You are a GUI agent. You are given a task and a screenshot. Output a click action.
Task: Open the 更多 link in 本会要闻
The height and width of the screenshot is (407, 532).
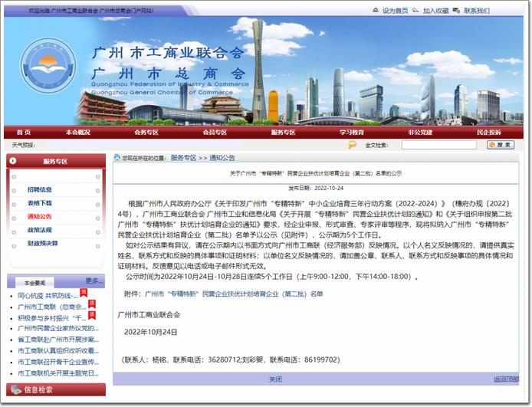tap(94, 281)
